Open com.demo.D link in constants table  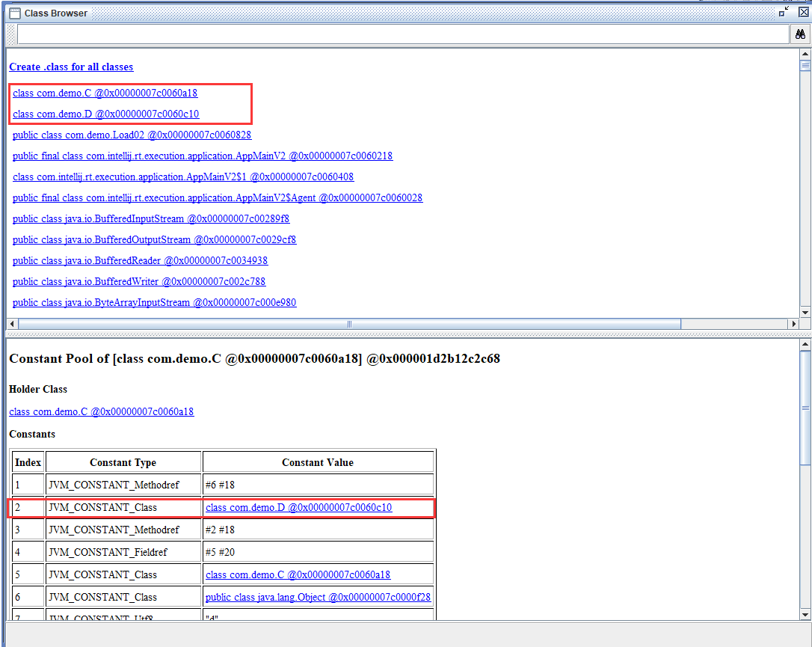point(298,507)
